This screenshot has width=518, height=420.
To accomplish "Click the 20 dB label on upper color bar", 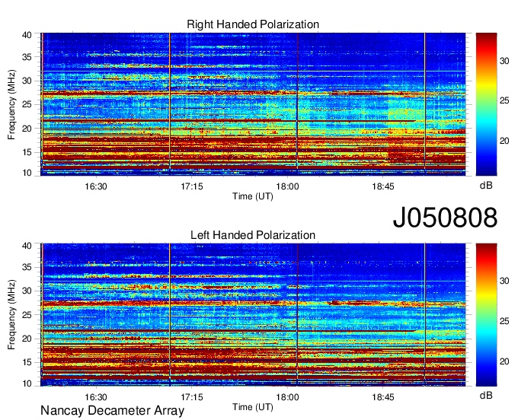I will click(504, 141).
